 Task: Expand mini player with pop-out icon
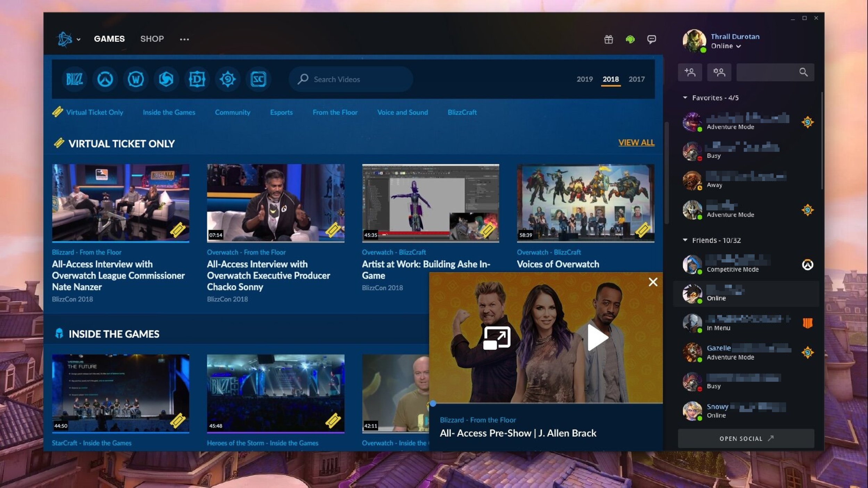coord(497,337)
